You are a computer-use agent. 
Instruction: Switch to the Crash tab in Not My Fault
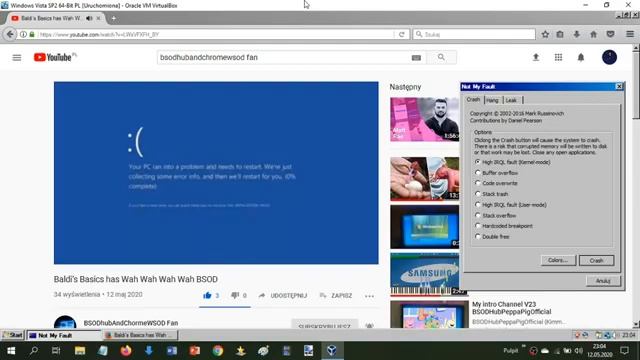(473, 100)
